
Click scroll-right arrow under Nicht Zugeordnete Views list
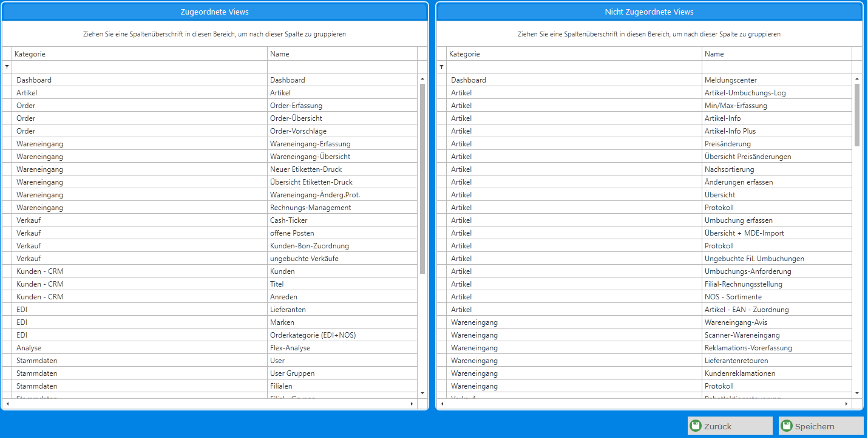pos(846,403)
